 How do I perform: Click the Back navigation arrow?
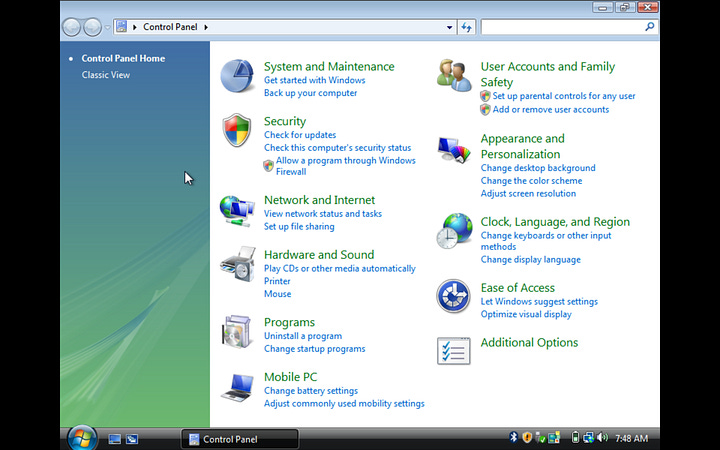click(x=72, y=28)
